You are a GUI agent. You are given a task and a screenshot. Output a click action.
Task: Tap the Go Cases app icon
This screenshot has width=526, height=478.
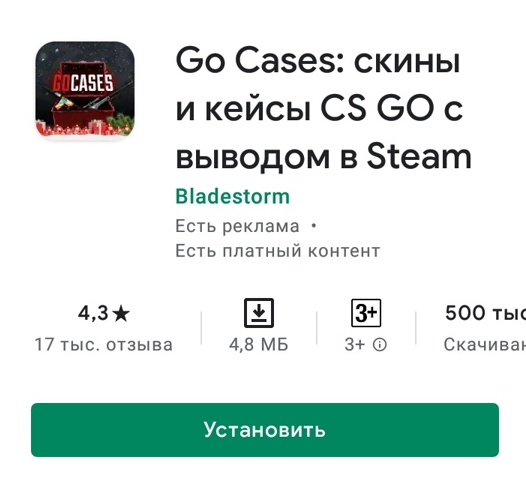[85, 89]
